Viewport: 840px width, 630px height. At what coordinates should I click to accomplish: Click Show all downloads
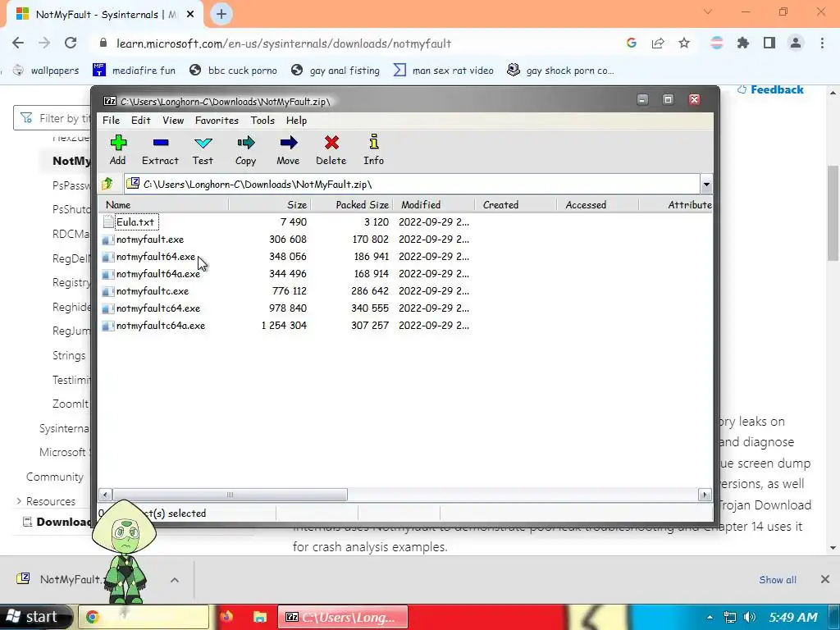(x=778, y=580)
